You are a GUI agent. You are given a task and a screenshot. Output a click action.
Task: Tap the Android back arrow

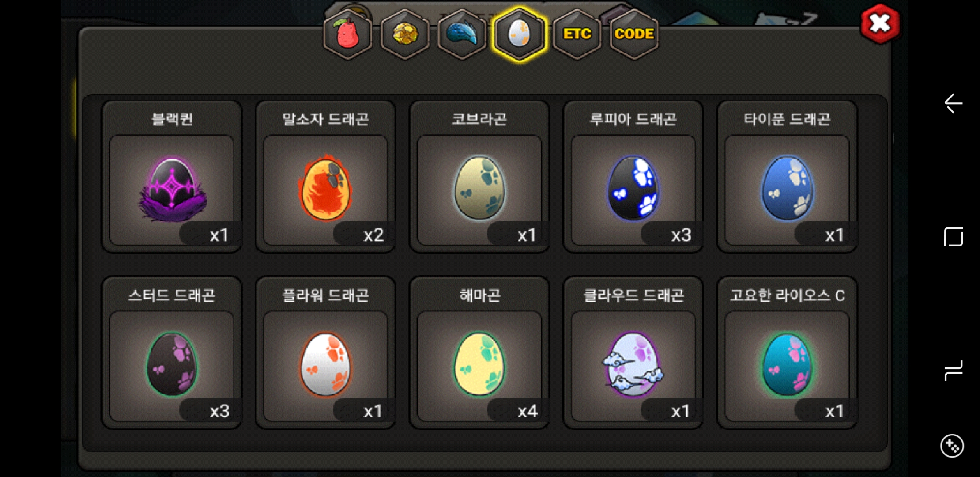click(953, 103)
